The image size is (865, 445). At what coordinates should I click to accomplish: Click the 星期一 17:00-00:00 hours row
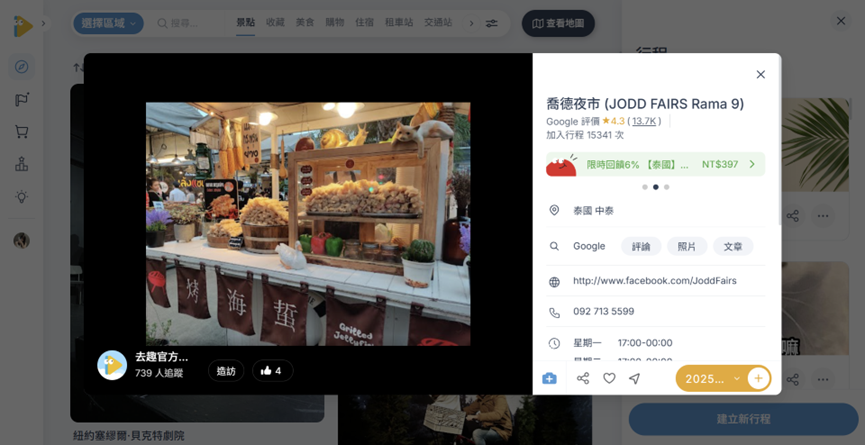[623, 343]
